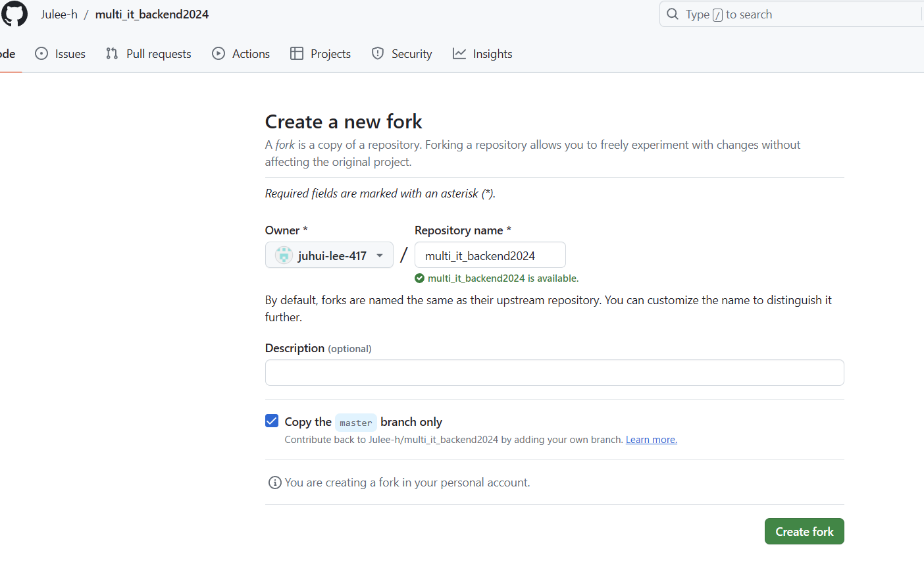Viewport: 924px width, 576px height.
Task: Open the Julee-h owner profile link
Action: coord(59,14)
